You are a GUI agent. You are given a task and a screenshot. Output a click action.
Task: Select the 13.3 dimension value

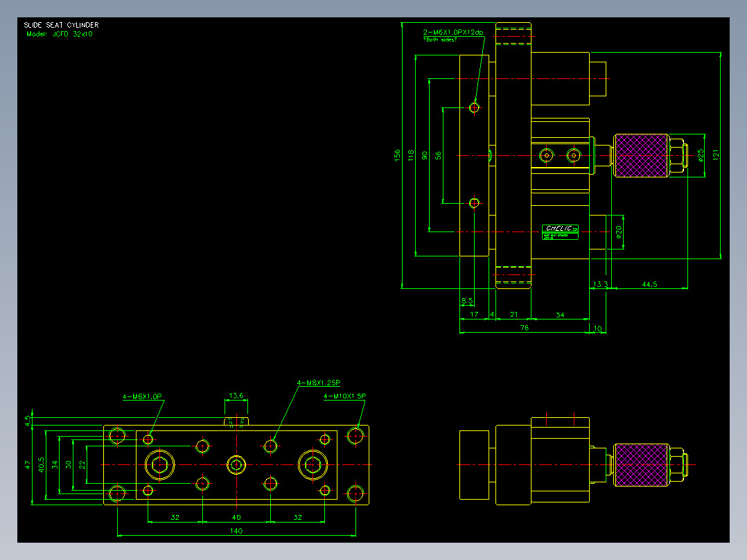[600, 284]
